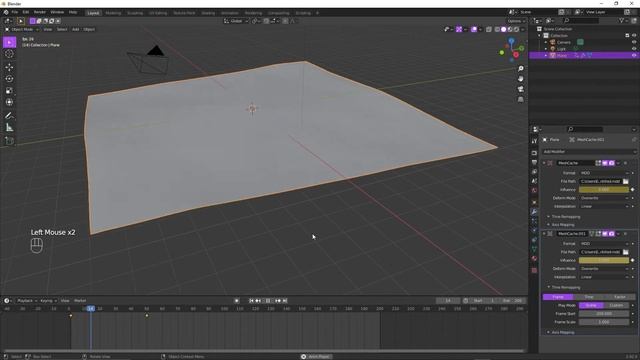Open Format dropdown of first MeshCache
Viewport: 640px width, 360px height.
(x=604, y=173)
